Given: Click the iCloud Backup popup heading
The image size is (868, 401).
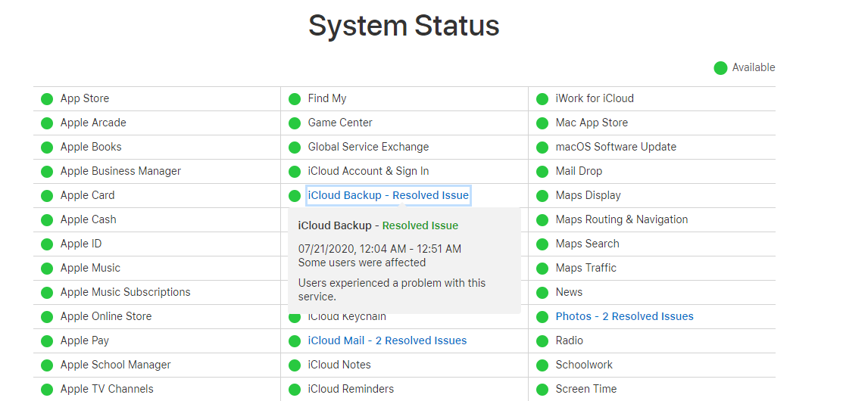Looking at the screenshot, I should 378,225.
